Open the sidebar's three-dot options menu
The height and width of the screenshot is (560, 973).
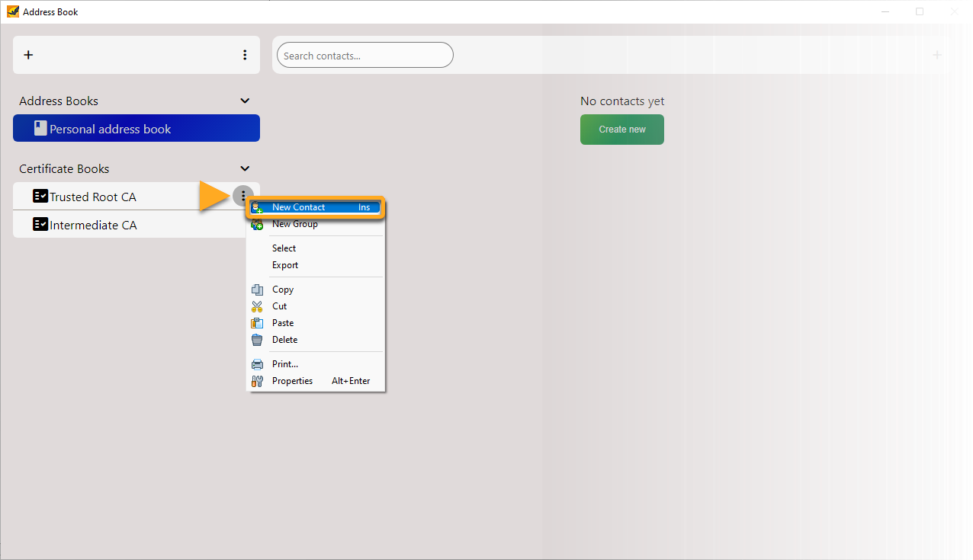(x=245, y=55)
